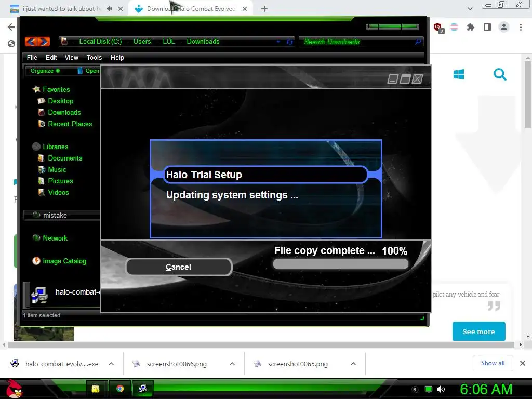Expand options for screenshot0066.png download
This screenshot has height=399, width=532.
(232, 364)
